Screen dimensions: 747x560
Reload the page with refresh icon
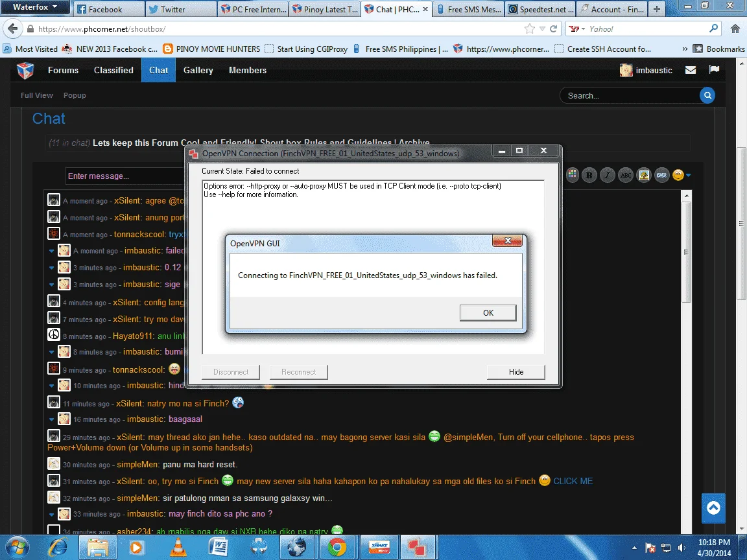pyautogui.click(x=553, y=29)
